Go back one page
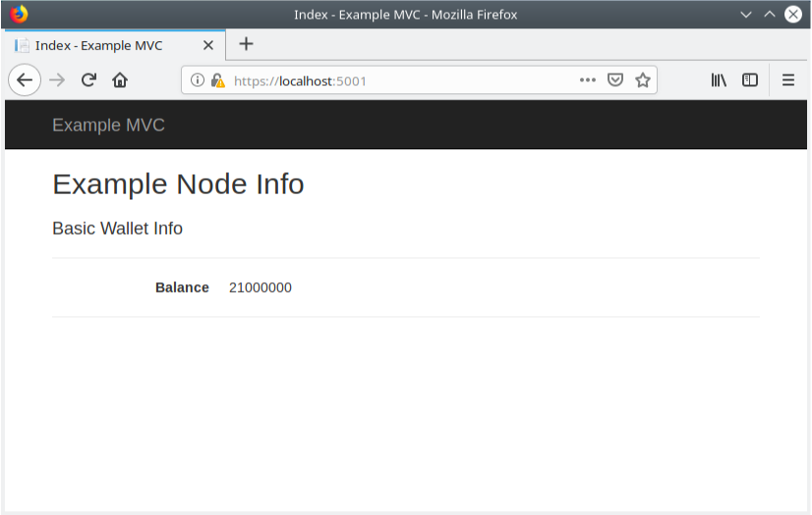This screenshot has width=812, height=515. coord(25,81)
